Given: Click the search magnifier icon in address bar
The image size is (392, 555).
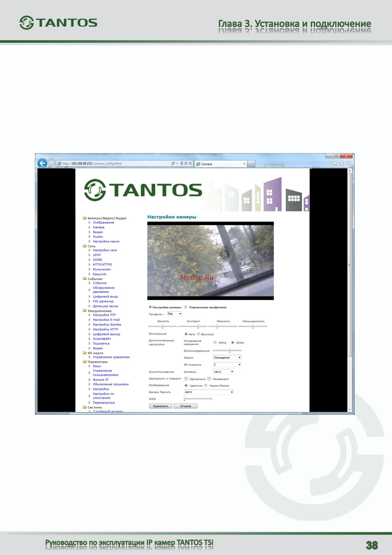Looking at the screenshot, I should pos(173,163).
